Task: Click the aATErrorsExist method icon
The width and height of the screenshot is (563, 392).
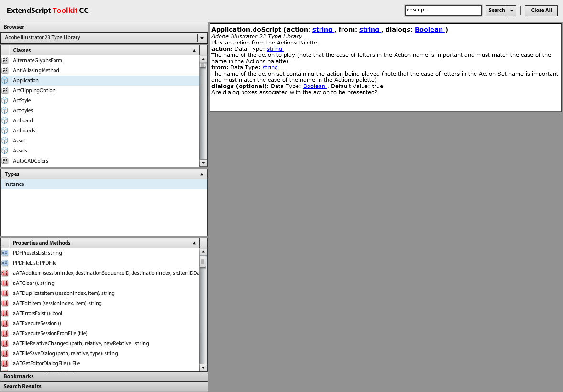Action: point(5,314)
